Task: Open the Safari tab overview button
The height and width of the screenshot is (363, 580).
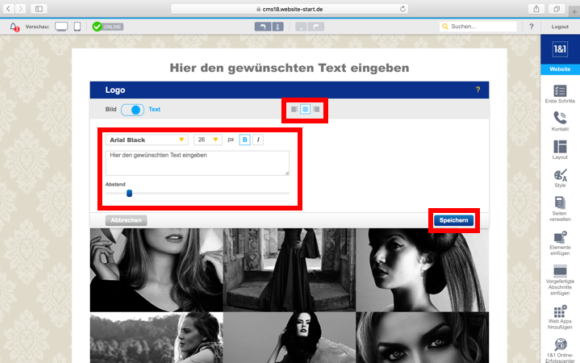Action: (556, 9)
